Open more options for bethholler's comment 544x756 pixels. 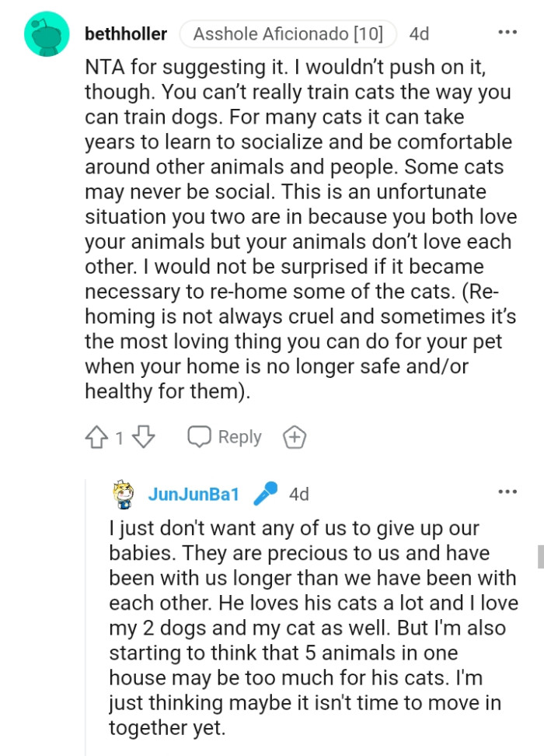coord(507,33)
